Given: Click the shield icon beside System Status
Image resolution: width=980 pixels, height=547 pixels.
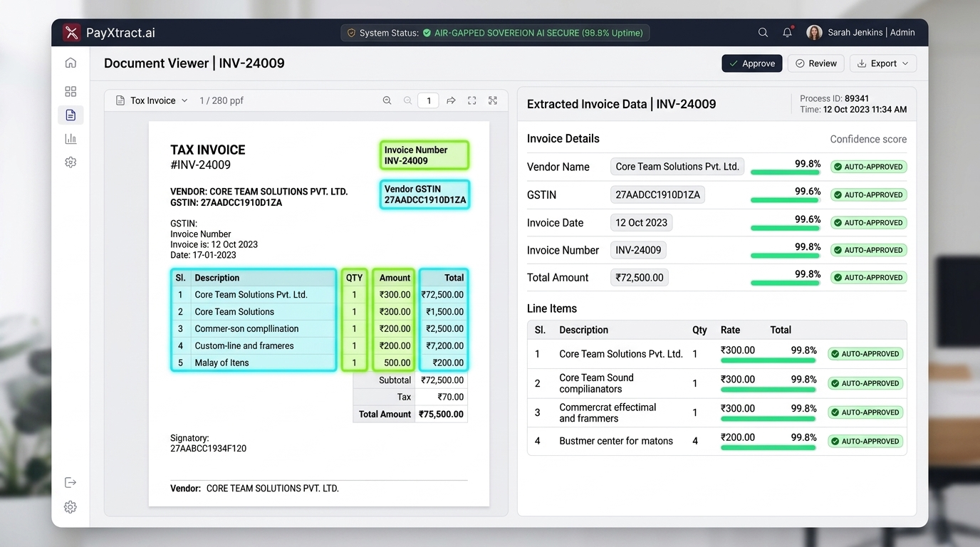Looking at the screenshot, I should pyautogui.click(x=351, y=33).
